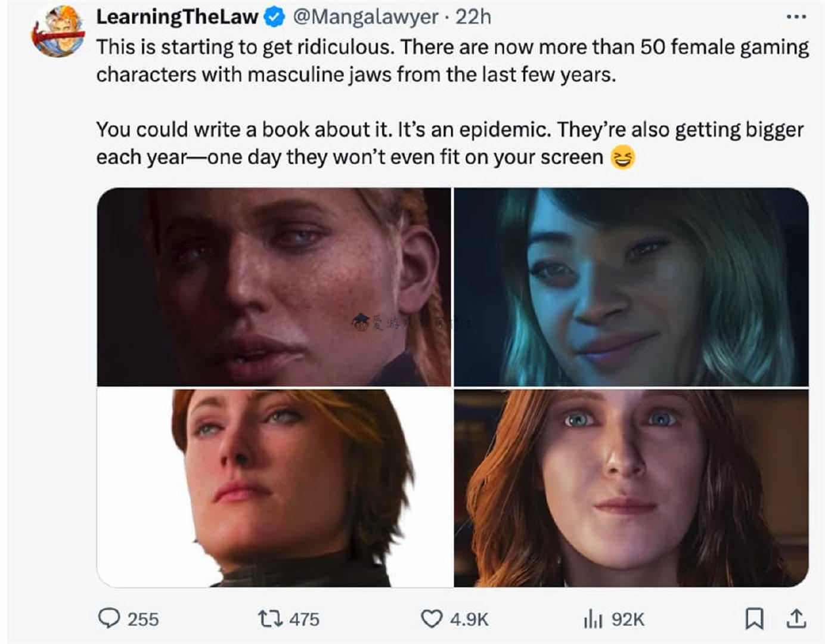
Task: Share the post with the upload arrow icon
Action: [796, 618]
